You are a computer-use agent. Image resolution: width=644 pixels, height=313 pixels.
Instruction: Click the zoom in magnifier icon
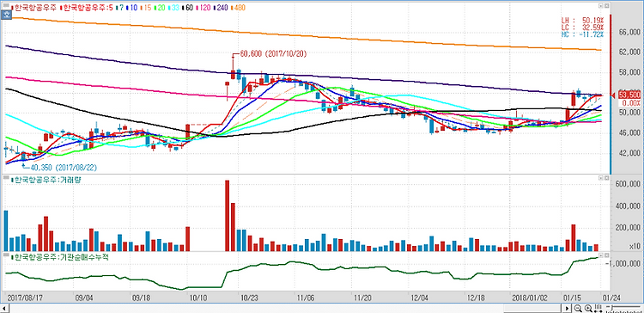(x=587, y=308)
